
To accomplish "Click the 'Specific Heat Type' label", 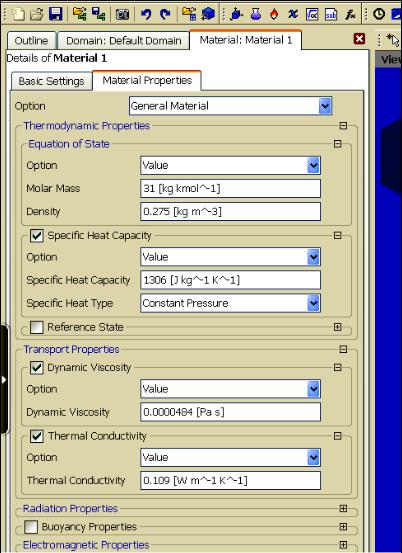I will [x=69, y=303].
